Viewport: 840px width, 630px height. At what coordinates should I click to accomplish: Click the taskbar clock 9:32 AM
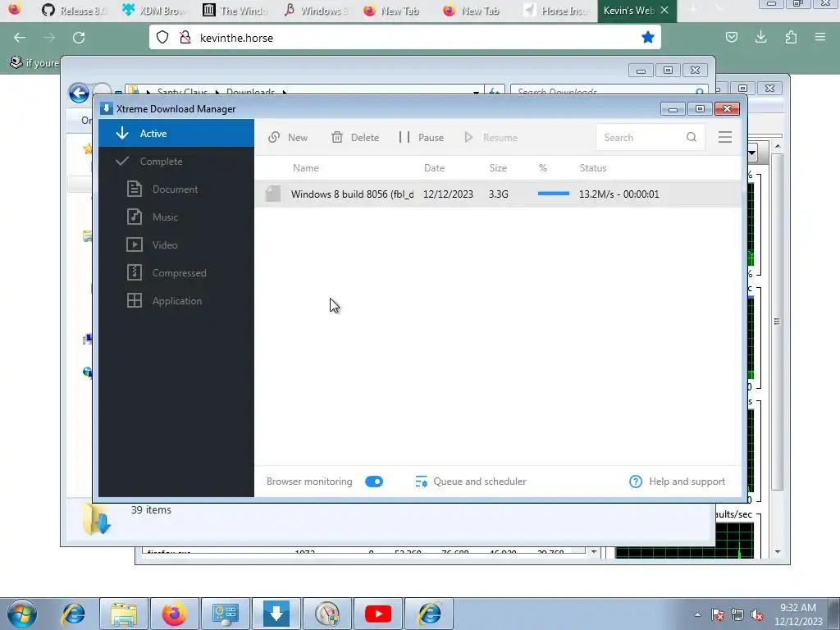pyautogui.click(x=798, y=608)
